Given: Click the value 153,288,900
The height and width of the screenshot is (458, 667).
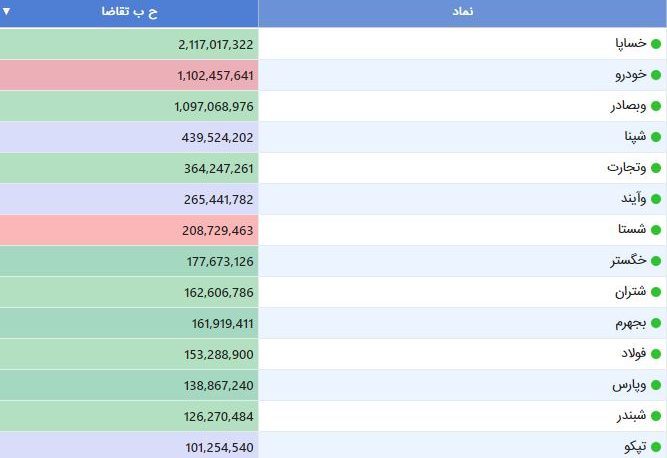Looking at the screenshot, I should pyautogui.click(x=219, y=355).
